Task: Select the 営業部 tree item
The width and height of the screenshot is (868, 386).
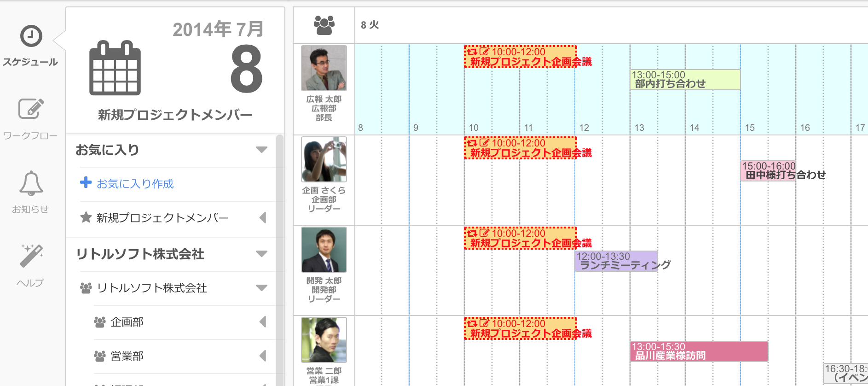Action: pos(127,356)
